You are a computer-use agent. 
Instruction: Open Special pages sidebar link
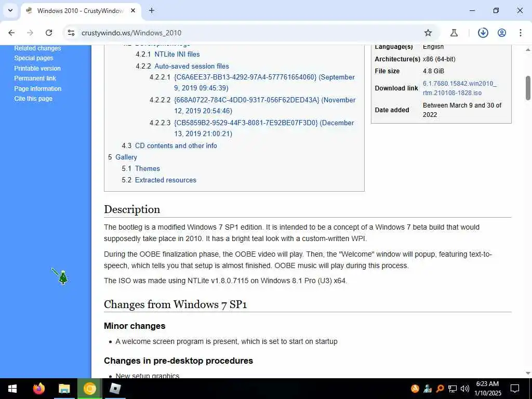(34, 58)
